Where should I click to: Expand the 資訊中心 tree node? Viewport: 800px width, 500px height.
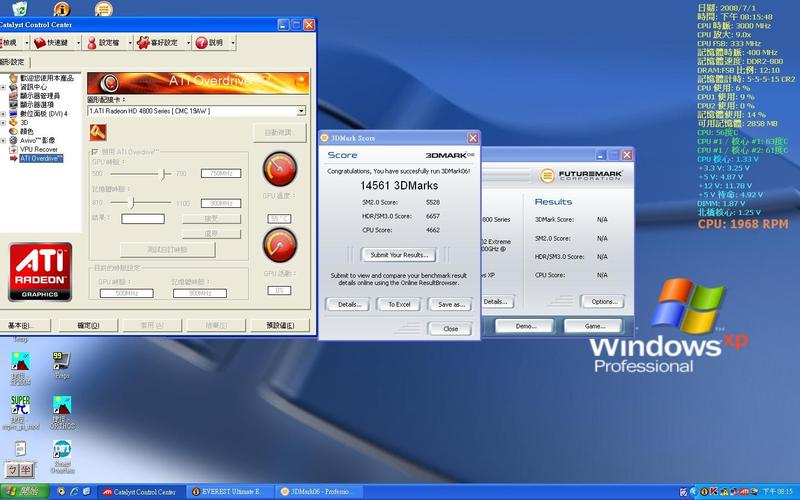tap(3, 87)
